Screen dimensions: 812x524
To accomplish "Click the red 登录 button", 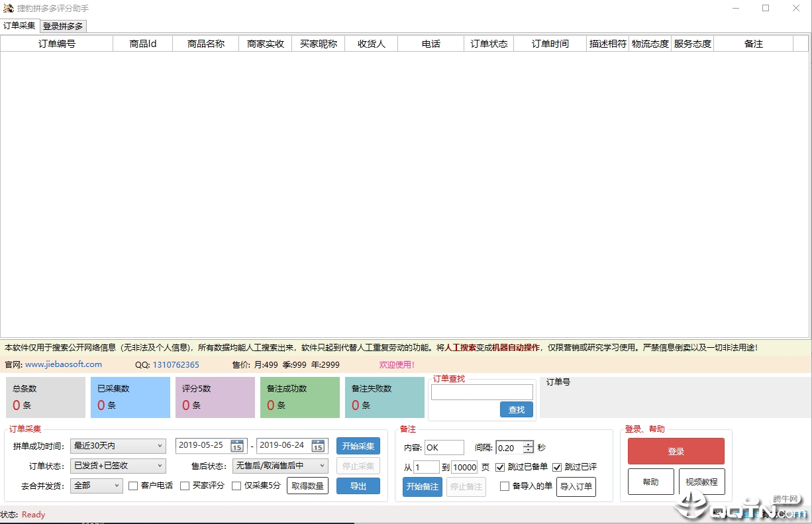I will (x=676, y=451).
